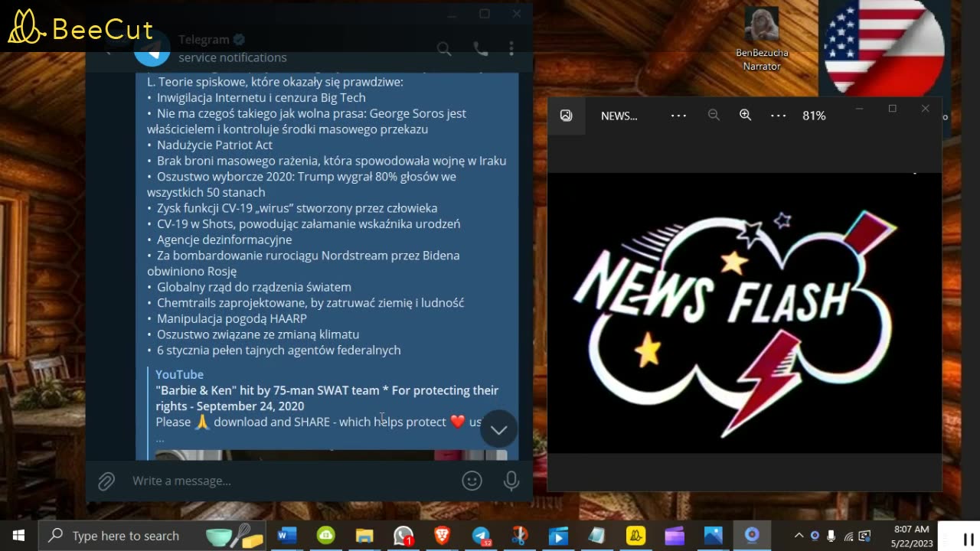Open WhatsApp-style chat icon with red badge
The width and height of the screenshot is (980, 551).
403,536
